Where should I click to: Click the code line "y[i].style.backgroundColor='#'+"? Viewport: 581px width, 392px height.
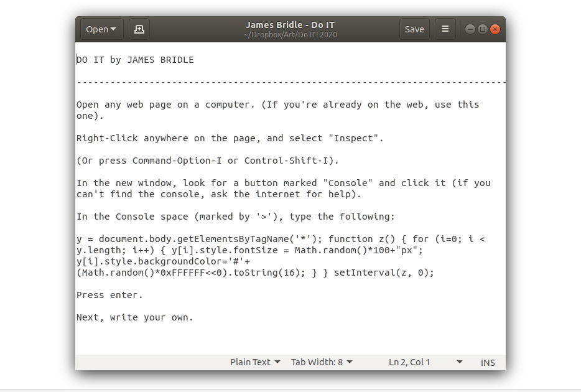tap(163, 261)
